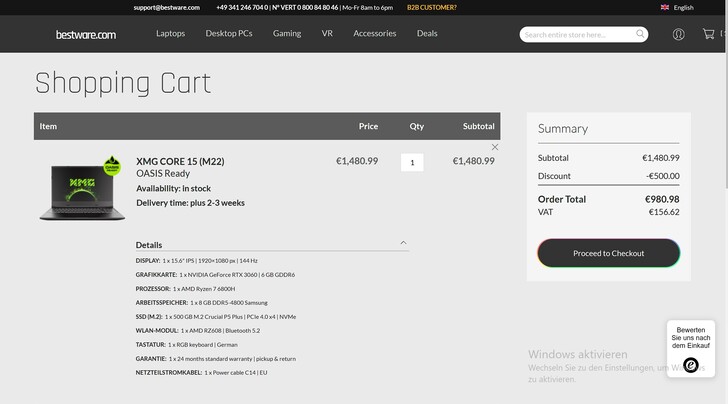Open the shopping cart icon
Viewport: 728px width, 404px height.
click(708, 34)
